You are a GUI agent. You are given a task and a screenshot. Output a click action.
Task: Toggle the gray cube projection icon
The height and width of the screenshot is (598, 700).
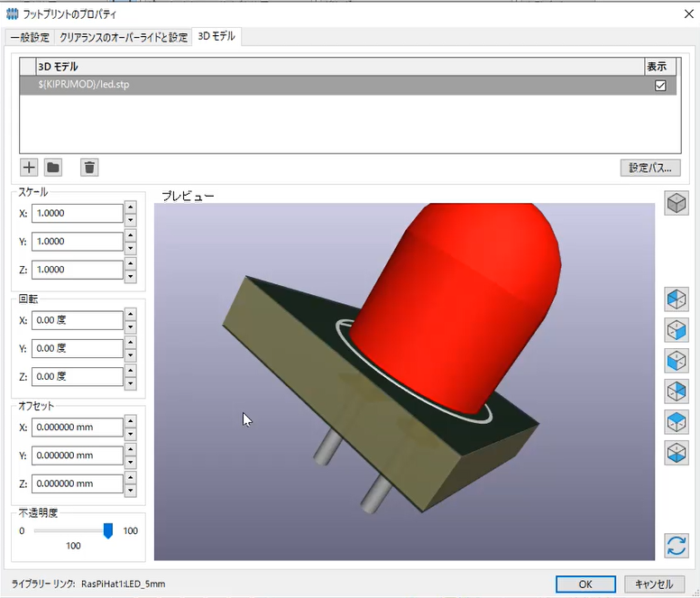point(676,204)
